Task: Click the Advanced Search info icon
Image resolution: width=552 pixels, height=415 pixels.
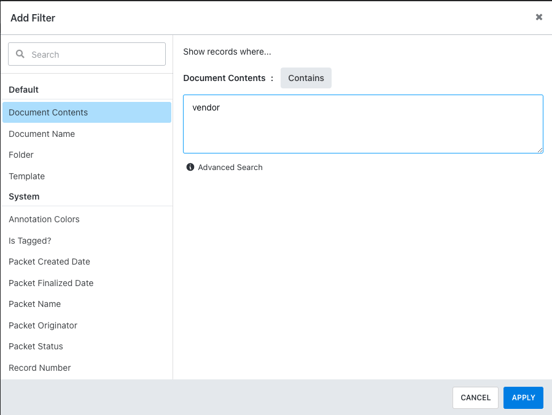Action: tap(190, 167)
